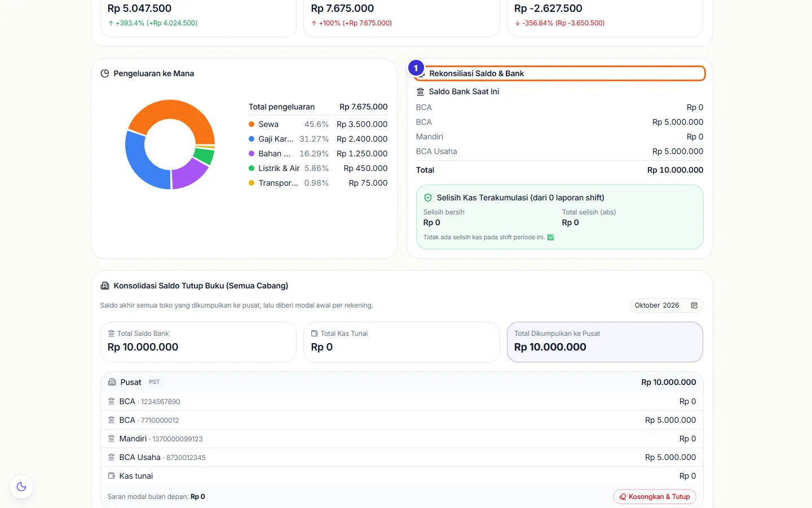This screenshot has width=812, height=508.
Task: Click shield icon in Selisih Kas Terakumulasi
Action: [x=428, y=198]
